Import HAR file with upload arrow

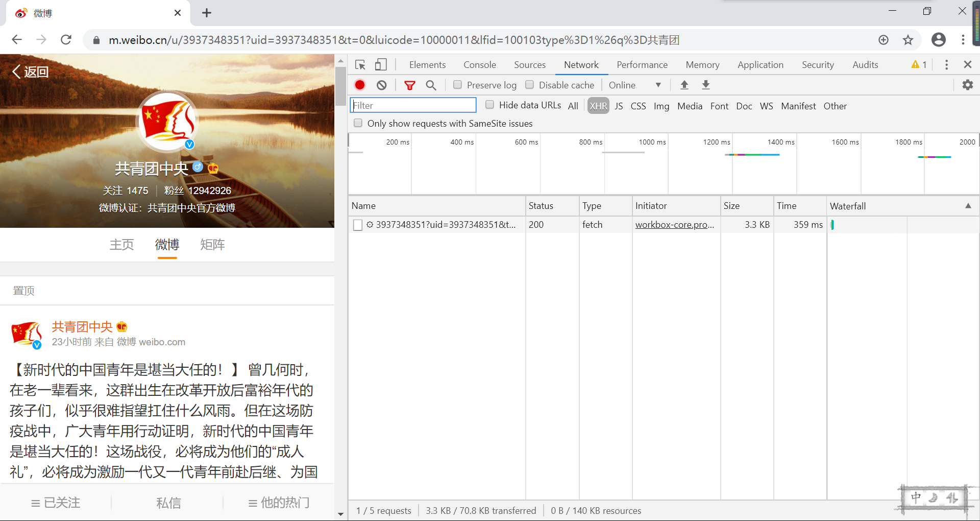tap(684, 85)
